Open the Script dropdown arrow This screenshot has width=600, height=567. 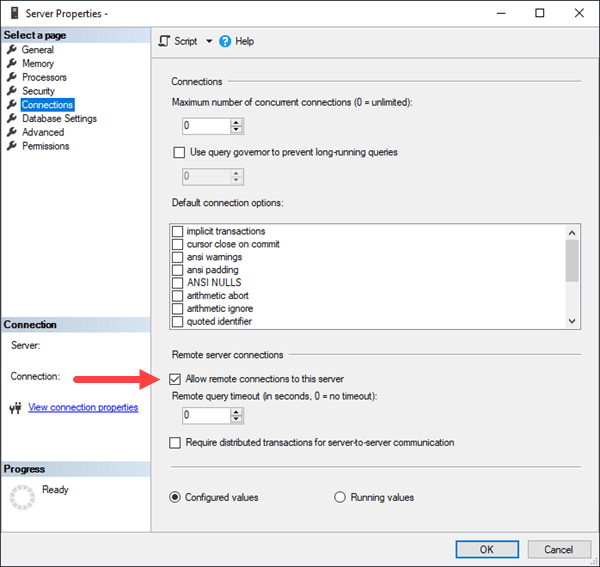tap(209, 41)
